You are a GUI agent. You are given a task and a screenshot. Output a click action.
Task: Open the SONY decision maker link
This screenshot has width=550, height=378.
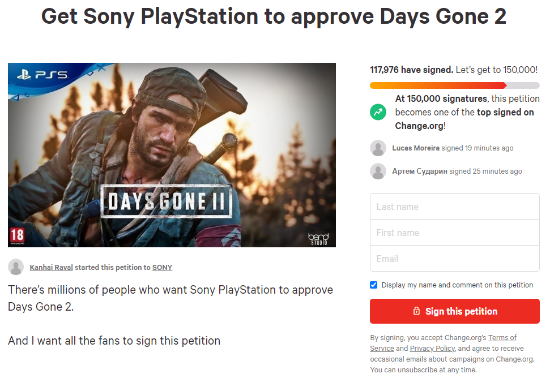click(x=162, y=268)
